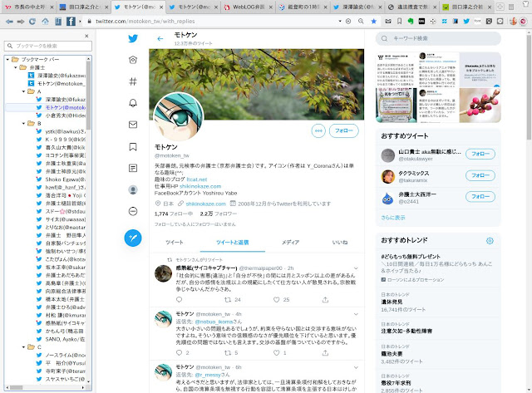Compose a new tweet with feather button
Image resolution: width=532 pixels, height=393 pixels.
click(133, 238)
